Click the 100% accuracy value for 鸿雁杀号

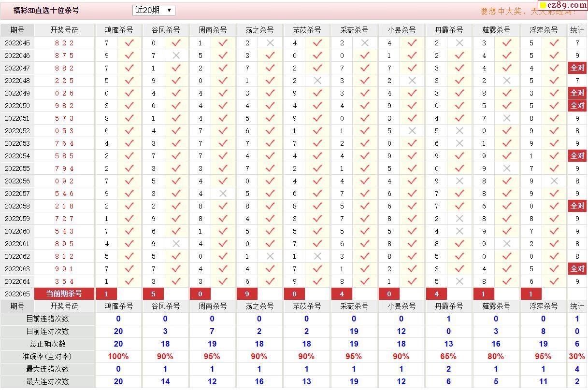coord(118,357)
